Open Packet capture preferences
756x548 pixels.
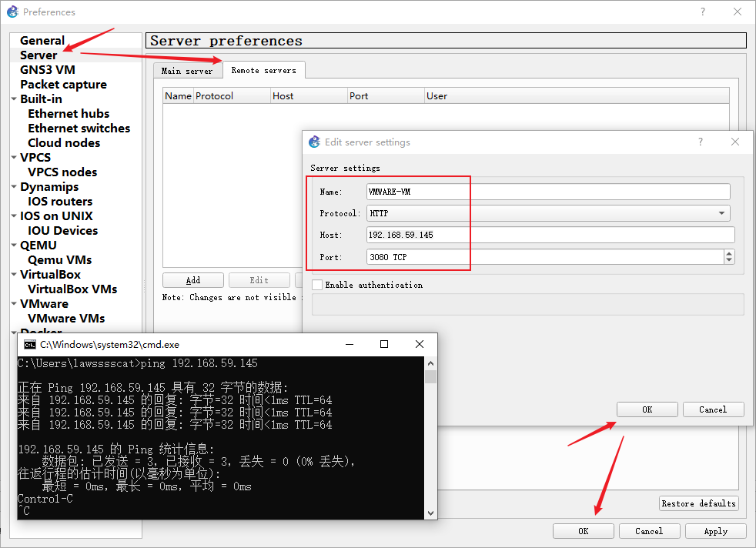63,85
